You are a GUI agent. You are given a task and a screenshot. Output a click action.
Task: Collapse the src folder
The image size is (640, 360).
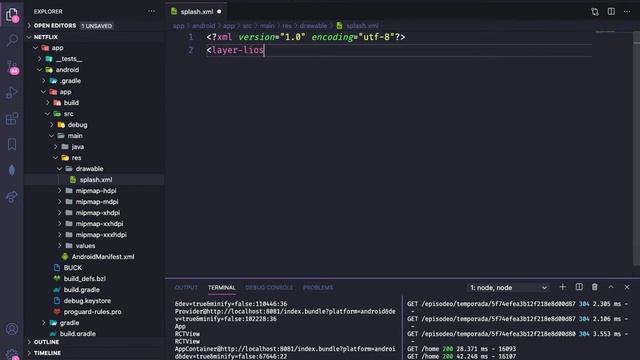68,114
